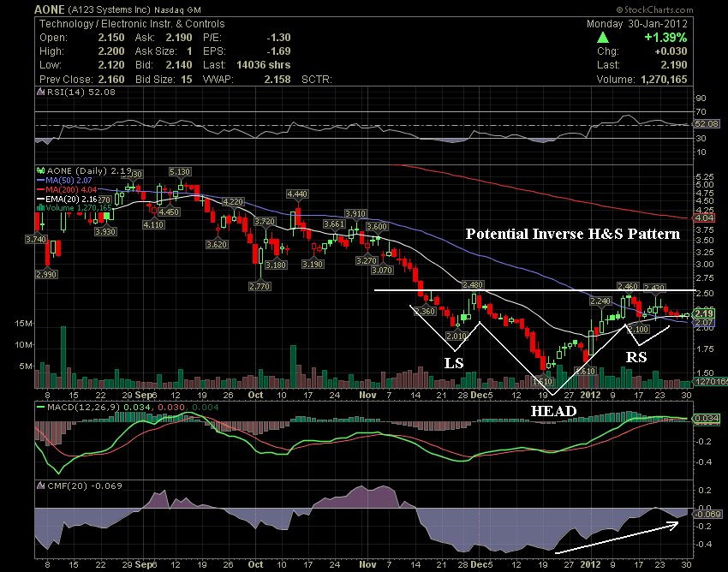Screen dimensions: 728x572
Task: Click the "MA(200) 4.04" legend entry
Action: pyautogui.click(x=71, y=189)
